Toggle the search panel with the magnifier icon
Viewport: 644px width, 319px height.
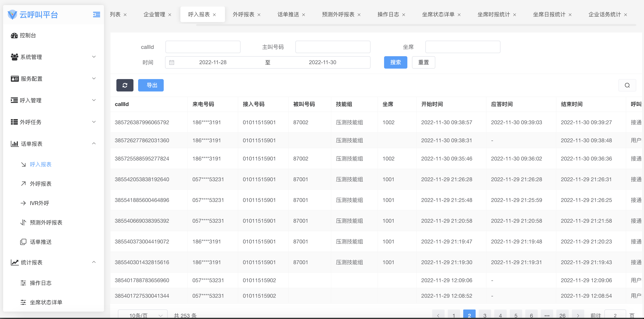[x=627, y=85]
